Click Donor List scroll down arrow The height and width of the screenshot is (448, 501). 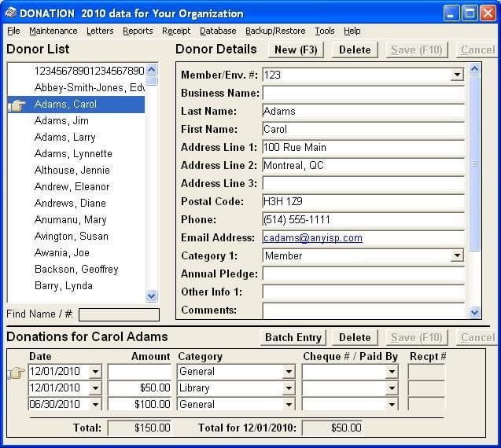152,296
